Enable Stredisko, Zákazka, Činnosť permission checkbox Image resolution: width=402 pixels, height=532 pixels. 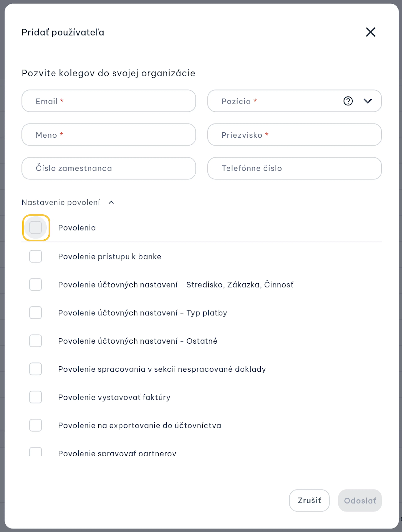point(36,285)
